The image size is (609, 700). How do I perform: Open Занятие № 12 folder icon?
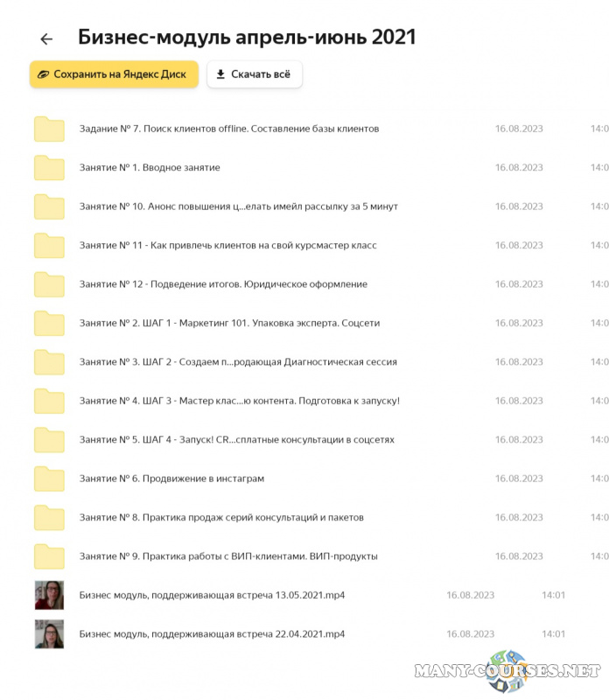[x=49, y=284]
